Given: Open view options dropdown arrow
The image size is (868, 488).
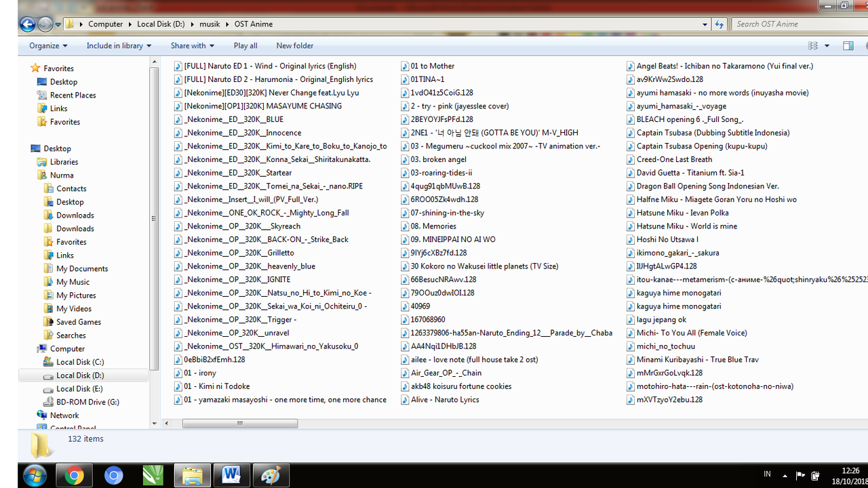Looking at the screenshot, I should (x=827, y=46).
